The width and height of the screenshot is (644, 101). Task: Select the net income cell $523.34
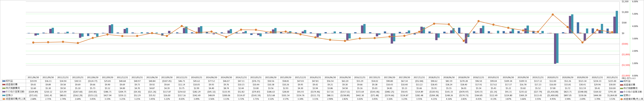pyautogui.click(x=582, y=81)
